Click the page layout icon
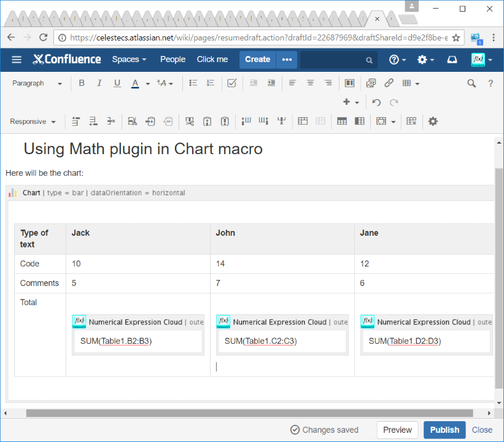The image size is (504, 442). pos(349,83)
